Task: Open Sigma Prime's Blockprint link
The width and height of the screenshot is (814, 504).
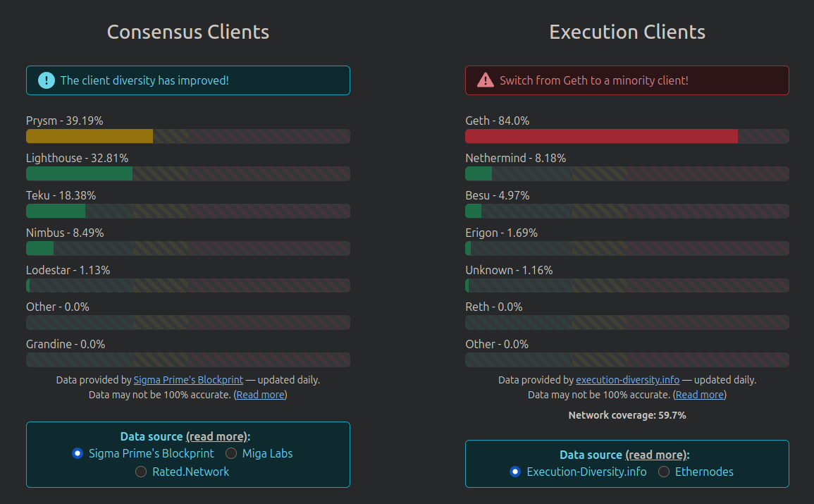Action: [188, 380]
